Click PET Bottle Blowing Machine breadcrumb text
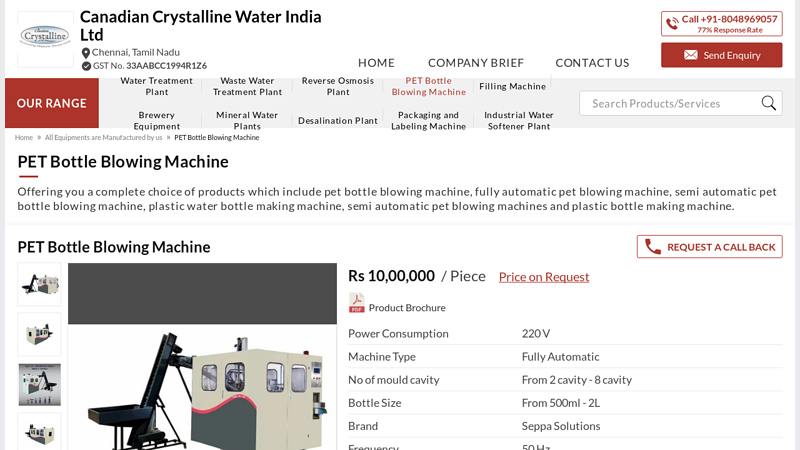 (216, 137)
